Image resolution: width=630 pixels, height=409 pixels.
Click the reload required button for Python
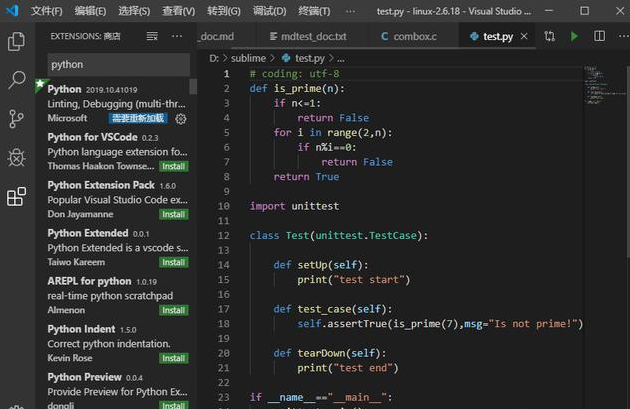click(x=138, y=118)
